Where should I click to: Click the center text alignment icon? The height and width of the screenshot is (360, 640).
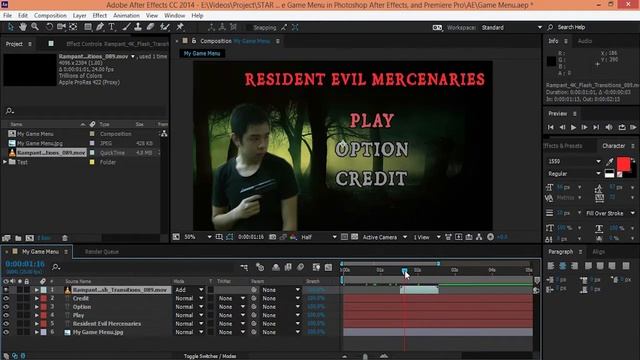point(562,266)
